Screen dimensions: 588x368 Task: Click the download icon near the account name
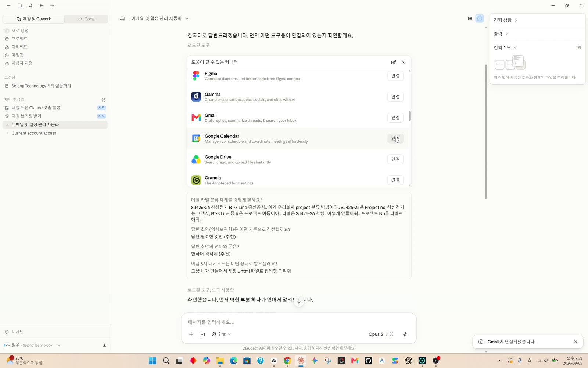point(104,345)
